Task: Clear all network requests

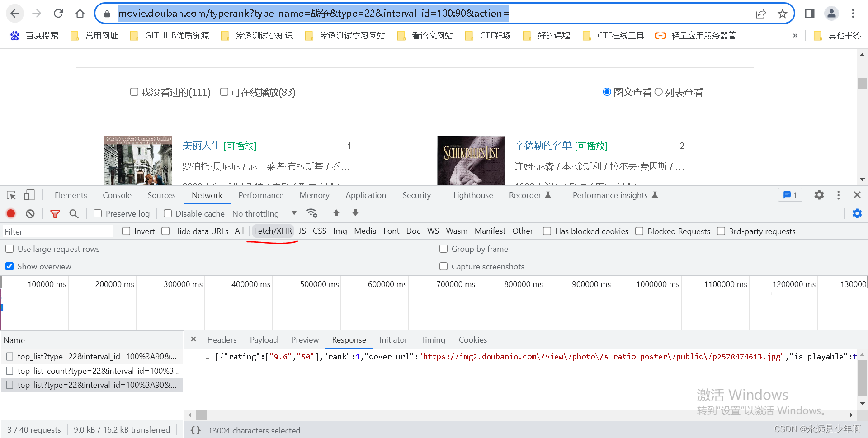Action: pyautogui.click(x=29, y=213)
